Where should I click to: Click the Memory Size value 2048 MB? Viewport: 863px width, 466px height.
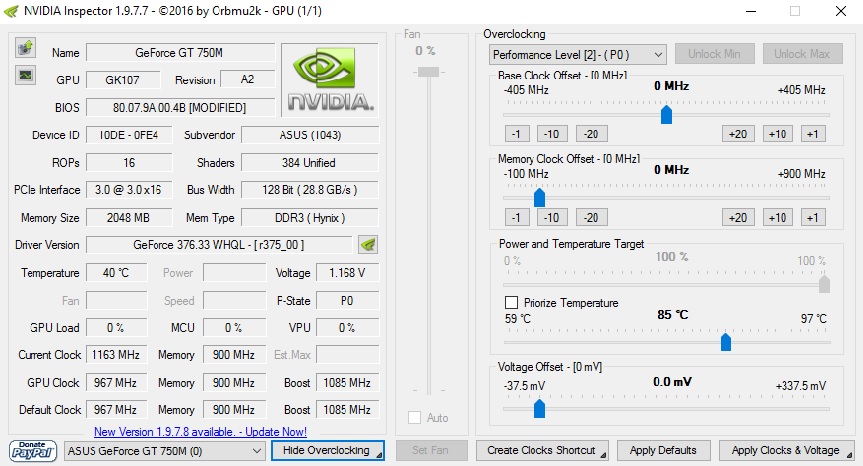point(129,217)
